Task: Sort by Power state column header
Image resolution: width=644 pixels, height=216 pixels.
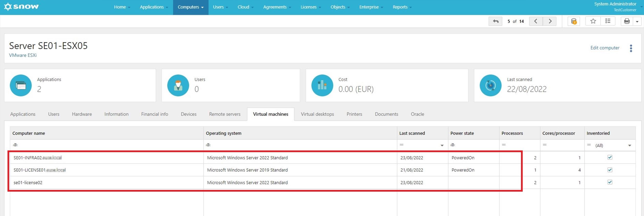Action: coord(474,133)
